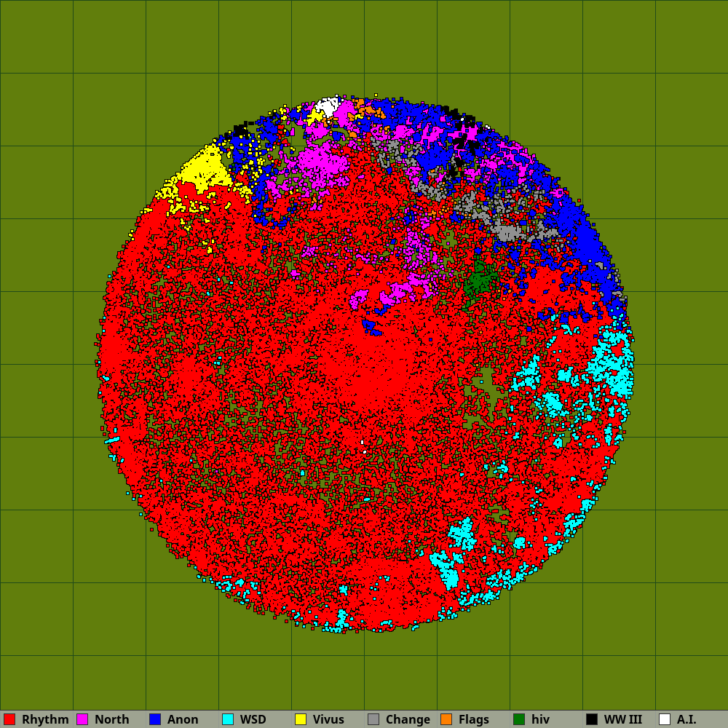Click the large cyan WSD cluster at right edge

pyautogui.click(x=612, y=364)
